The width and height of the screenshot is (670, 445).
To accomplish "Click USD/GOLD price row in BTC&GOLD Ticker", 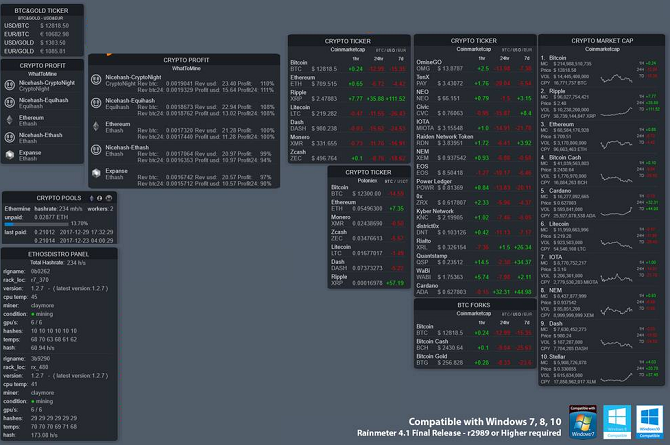I will (35, 43).
